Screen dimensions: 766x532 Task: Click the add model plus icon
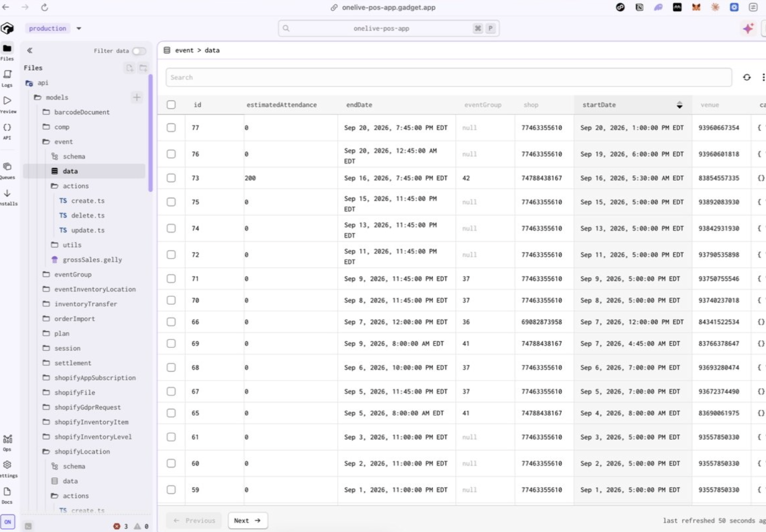[137, 98]
